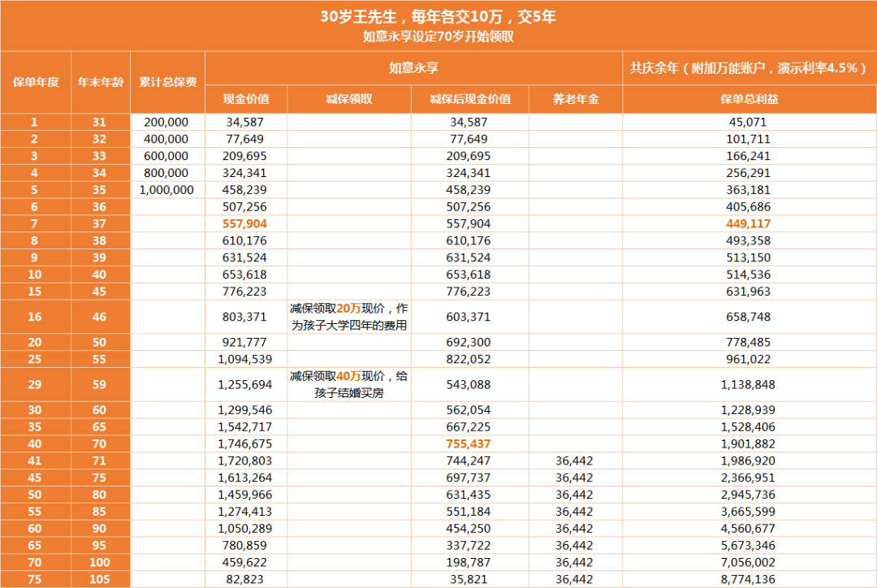This screenshot has height=588, width=877.
Task: Click the 保单总利益 subheader
Action: [x=748, y=98]
